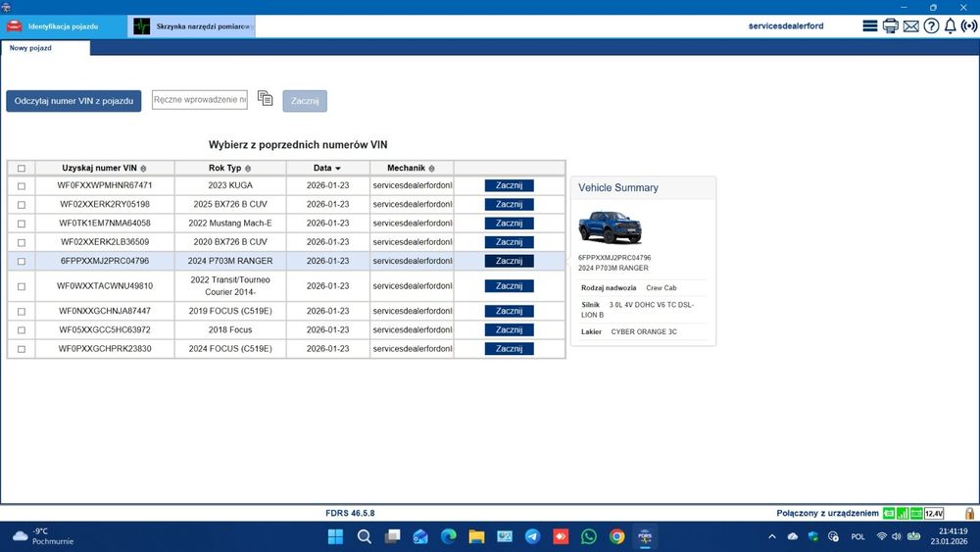Click the copy/paste VIN clipboard icon
980x552 pixels.
(265, 98)
